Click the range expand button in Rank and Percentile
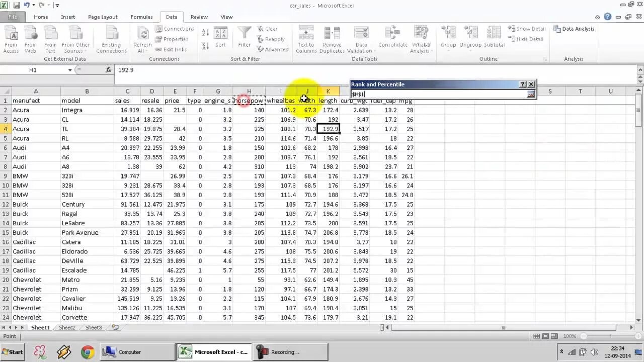Viewport: 644px width, 362px height. pos(531,94)
